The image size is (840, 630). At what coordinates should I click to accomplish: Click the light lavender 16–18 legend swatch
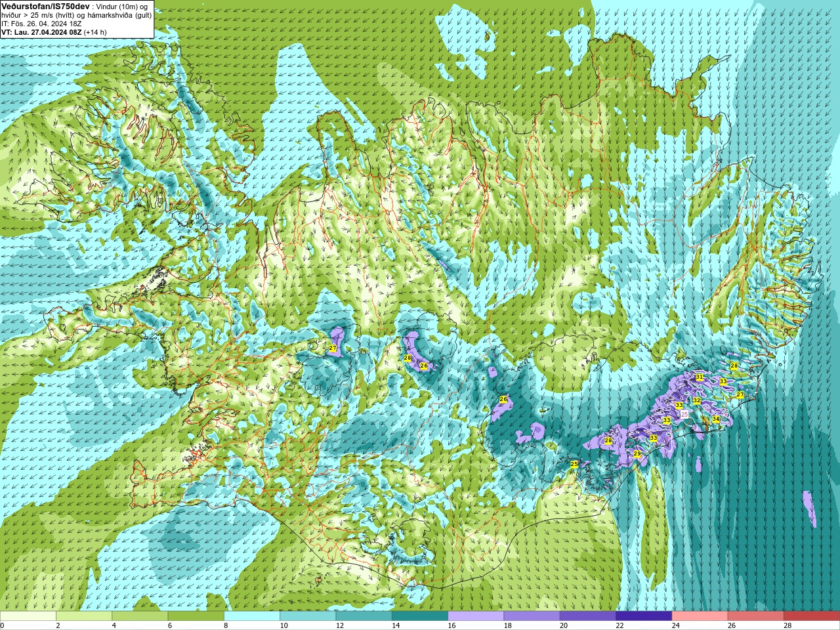click(x=476, y=616)
